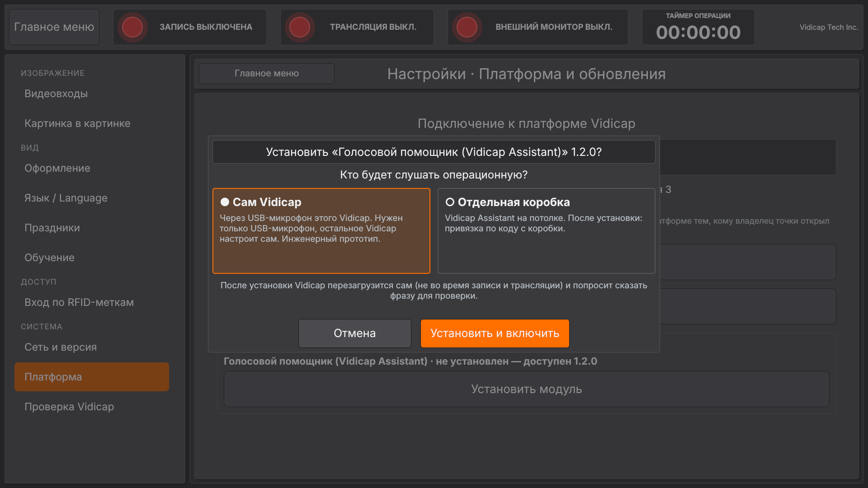Click 'Отмена' to cancel installation
The height and width of the screenshot is (488, 868).
click(354, 333)
